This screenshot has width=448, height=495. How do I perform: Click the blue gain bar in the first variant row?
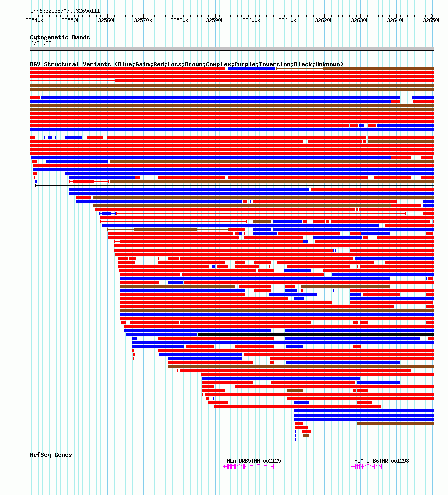252,69
